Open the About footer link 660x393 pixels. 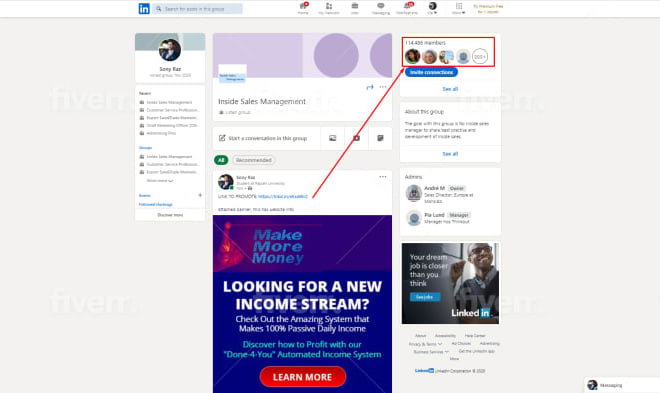[x=420, y=336]
